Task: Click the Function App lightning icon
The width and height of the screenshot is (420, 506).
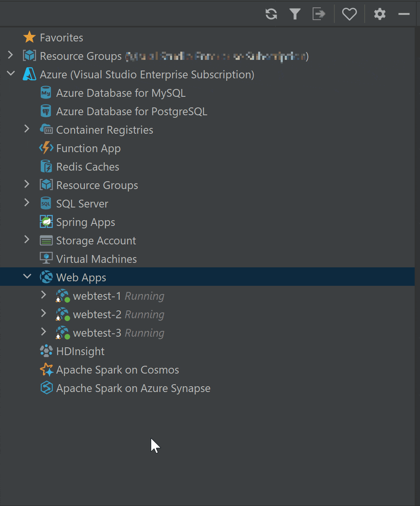Action: pos(46,148)
